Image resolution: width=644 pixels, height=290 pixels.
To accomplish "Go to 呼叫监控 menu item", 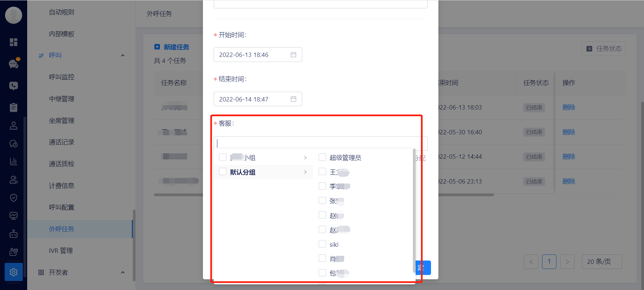I will [x=61, y=77].
